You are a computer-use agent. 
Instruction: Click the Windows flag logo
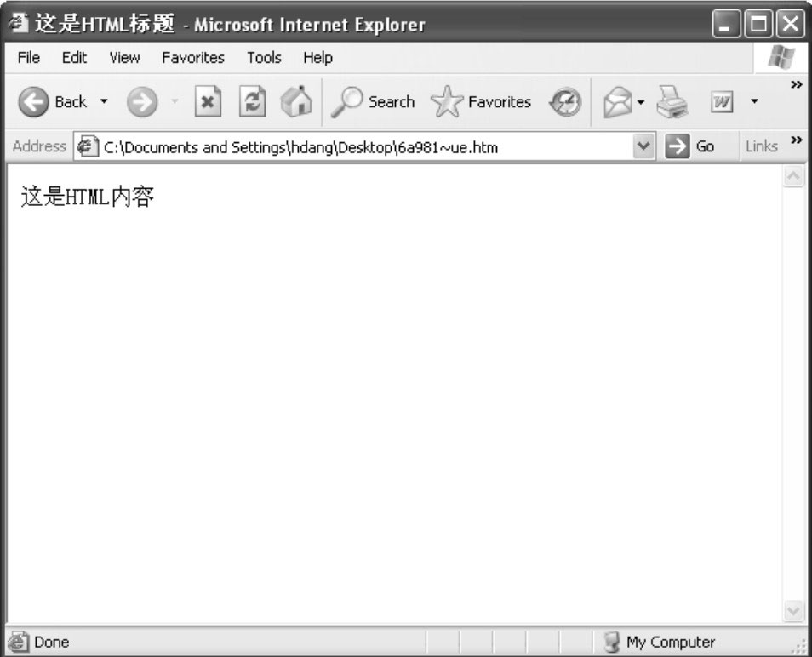[x=781, y=57]
